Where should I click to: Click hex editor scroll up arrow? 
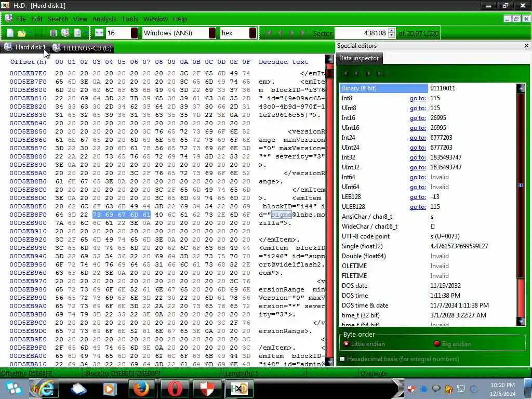click(329, 59)
